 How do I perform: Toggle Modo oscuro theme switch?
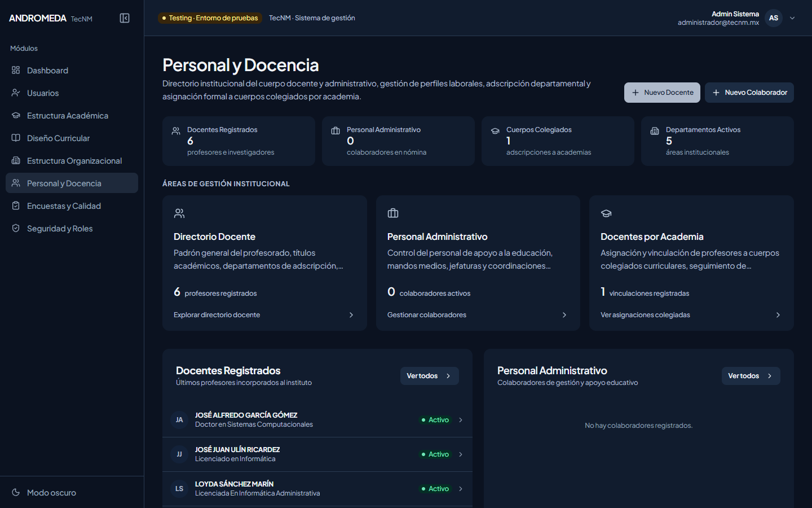pyautogui.click(x=72, y=492)
